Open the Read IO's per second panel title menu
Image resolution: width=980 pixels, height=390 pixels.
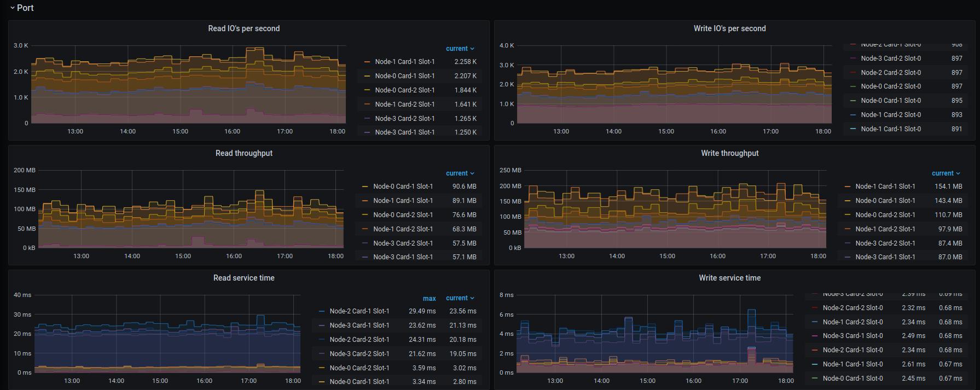tap(243, 28)
